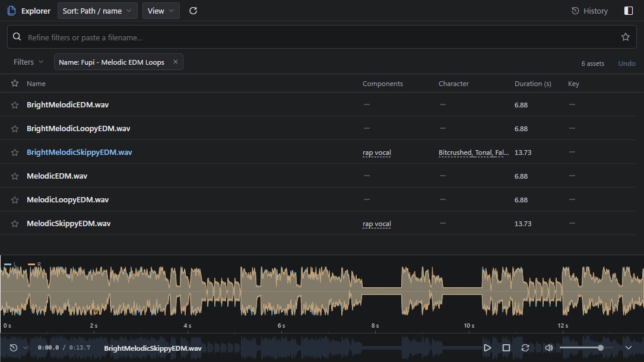Click the large waveform near 2 s
Viewport: 644px width, 362px height.
click(94, 291)
